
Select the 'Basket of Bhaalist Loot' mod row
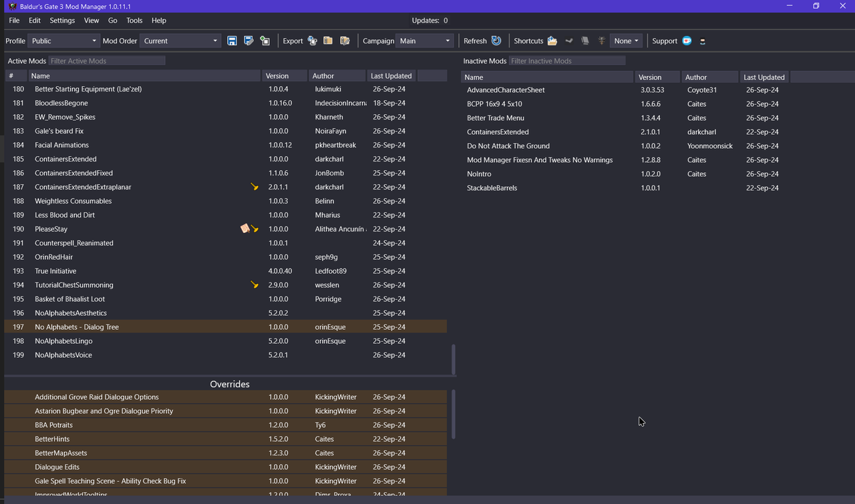click(x=226, y=299)
